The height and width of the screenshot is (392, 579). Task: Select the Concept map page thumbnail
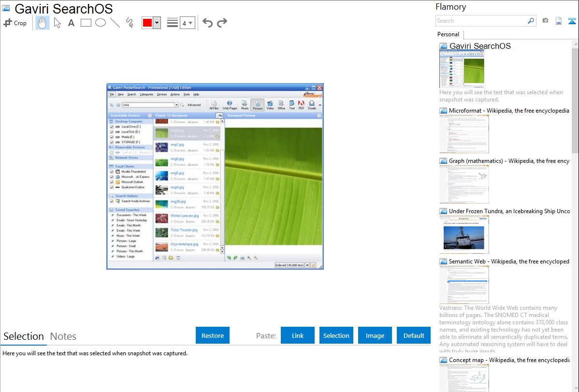coord(464,378)
